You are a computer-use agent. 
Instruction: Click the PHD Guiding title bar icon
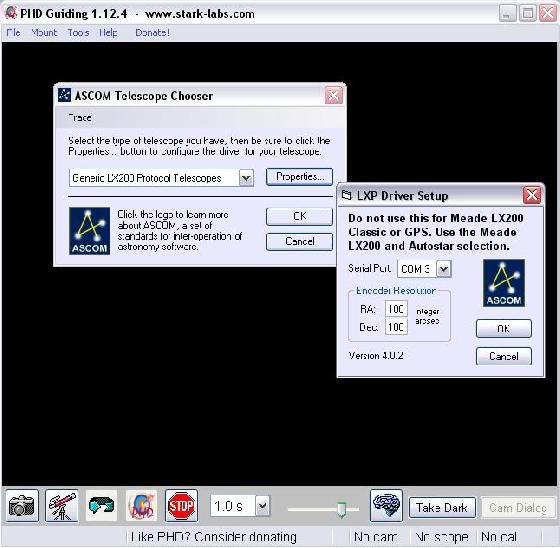(11, 13)
